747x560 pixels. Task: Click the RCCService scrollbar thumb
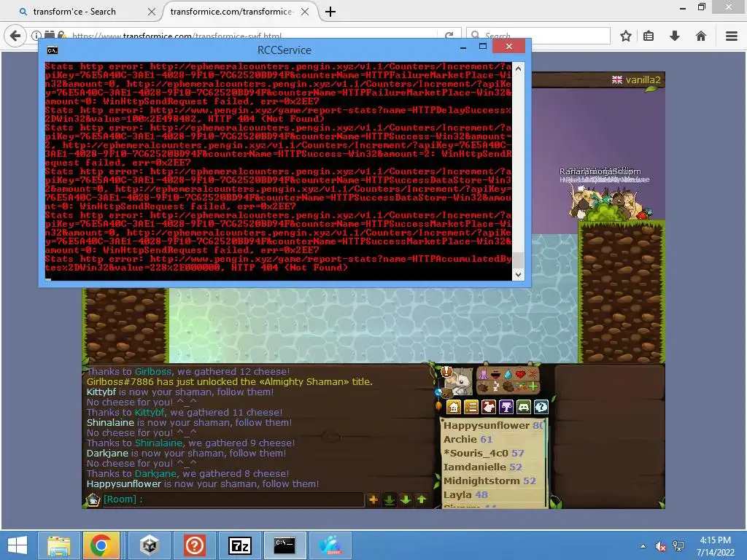[519, 260]
